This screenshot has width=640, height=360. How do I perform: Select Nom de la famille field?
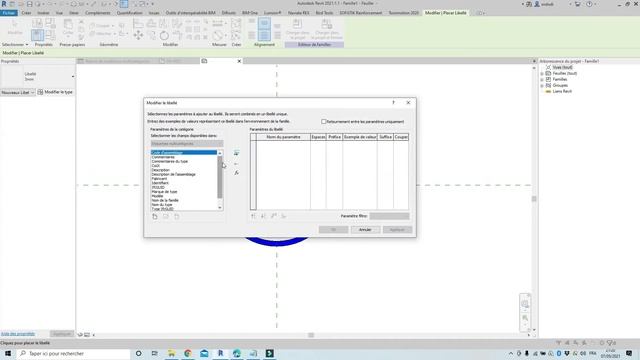165,200
